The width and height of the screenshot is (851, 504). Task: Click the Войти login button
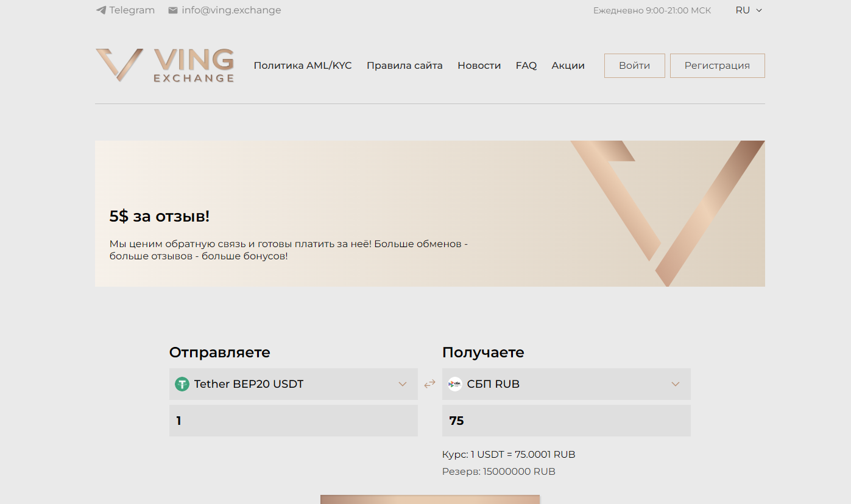tap(635, 66)
